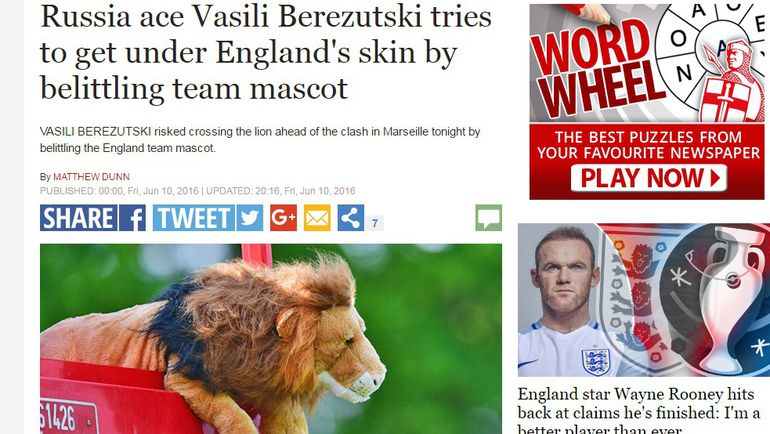Share via Google Plus icon

pyautogui.click(x=283, y=218)
